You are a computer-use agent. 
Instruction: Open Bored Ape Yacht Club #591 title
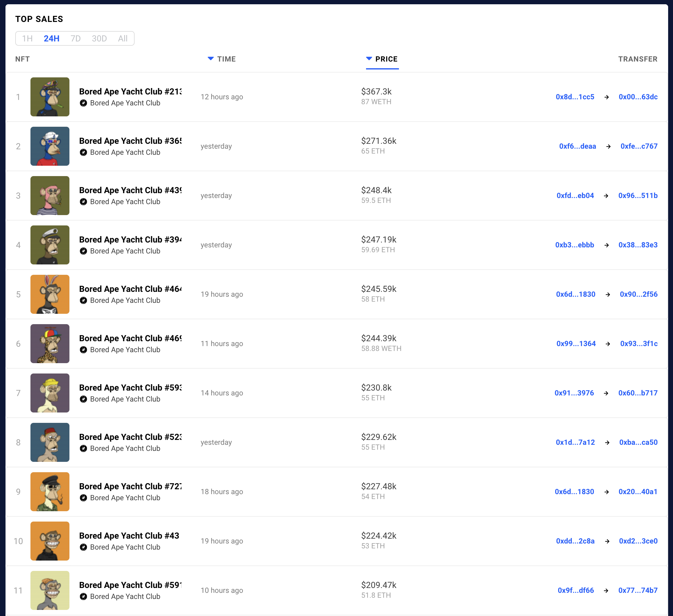[131, 585]
